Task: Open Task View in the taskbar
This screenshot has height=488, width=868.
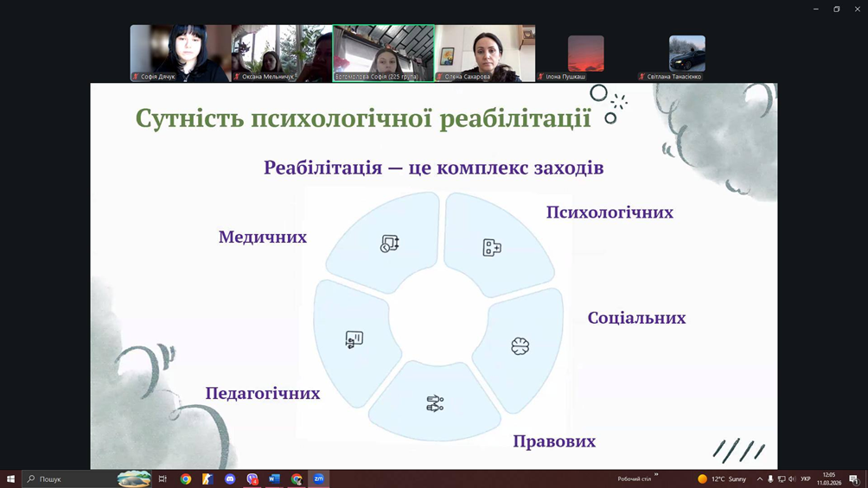Action: point(163,479)
